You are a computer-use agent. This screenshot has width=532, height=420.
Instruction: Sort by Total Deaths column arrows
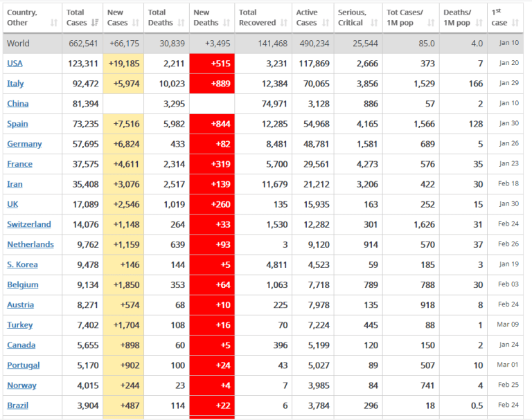point(181,23)
